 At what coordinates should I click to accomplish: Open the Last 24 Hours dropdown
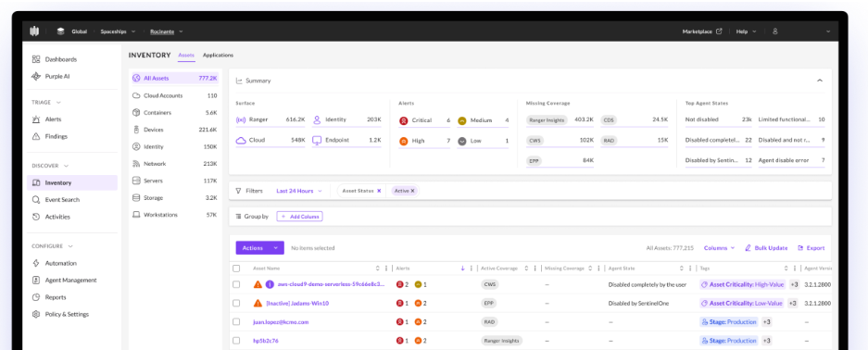tap(299, 191)
